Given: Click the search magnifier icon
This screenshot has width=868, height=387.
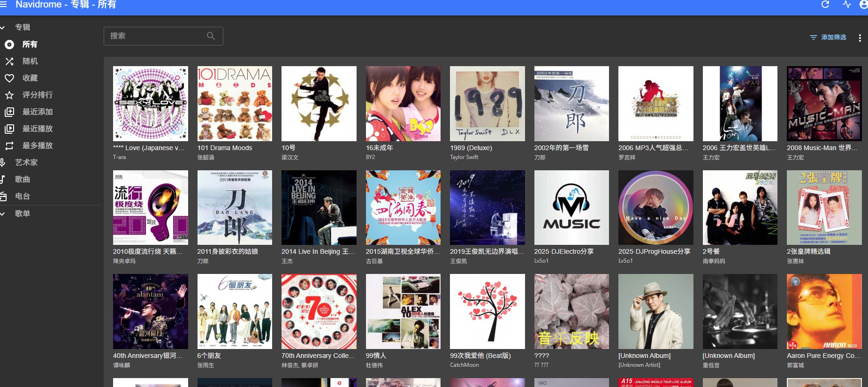Looking at the screenshot, I should [x=211, y=36].
